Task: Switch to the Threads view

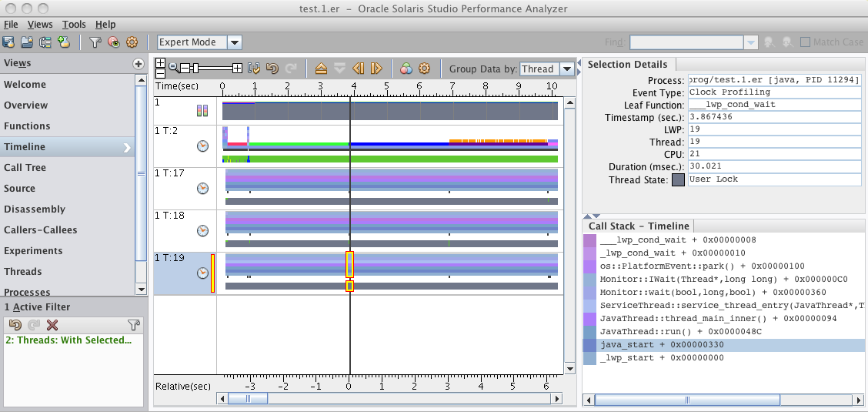Action: tap(22, 271)
